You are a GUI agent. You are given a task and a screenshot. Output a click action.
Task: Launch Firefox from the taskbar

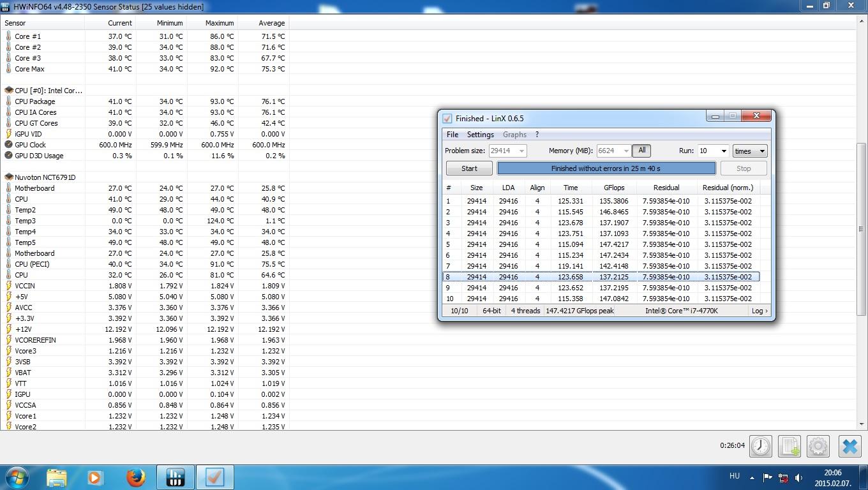(135, 477)
